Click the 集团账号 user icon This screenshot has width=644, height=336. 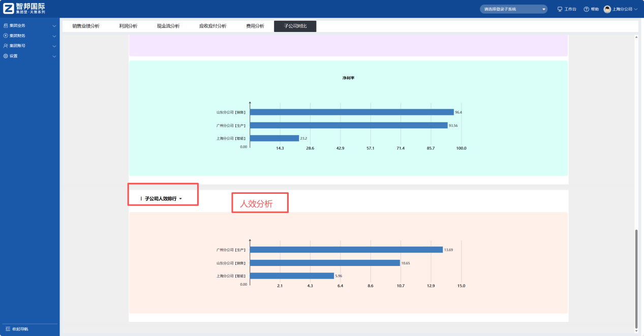coord(6,46)
